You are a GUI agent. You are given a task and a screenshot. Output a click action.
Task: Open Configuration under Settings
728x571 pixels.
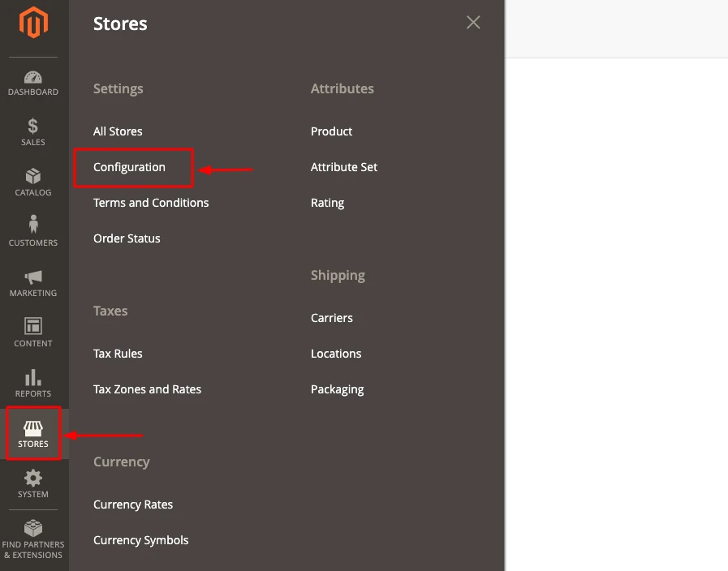129,167
